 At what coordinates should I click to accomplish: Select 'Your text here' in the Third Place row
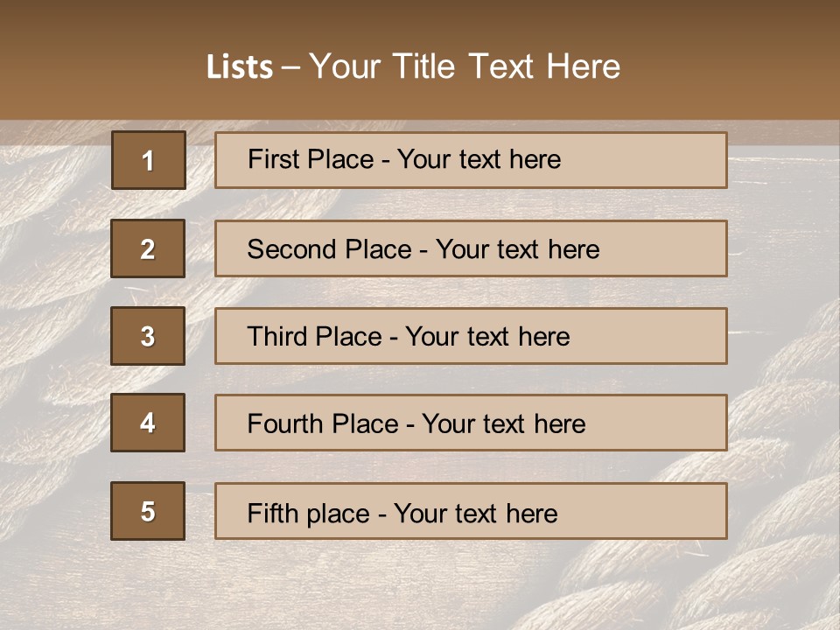(x=487, y=337)
